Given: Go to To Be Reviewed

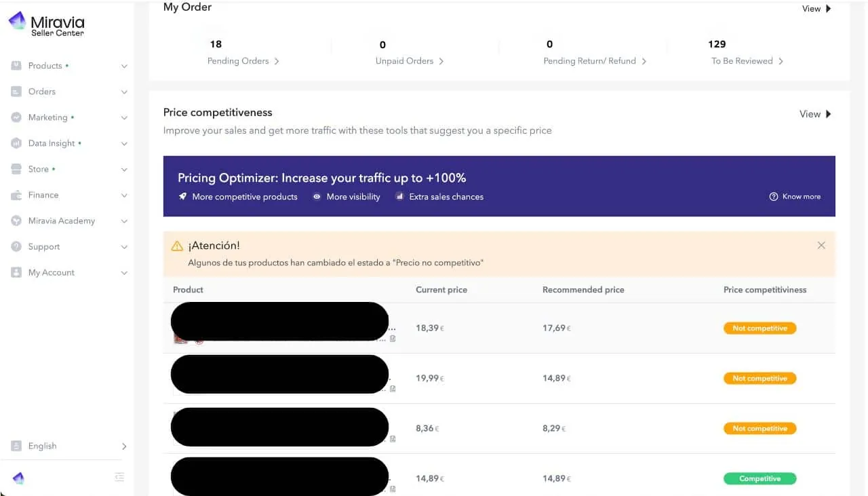Looking at the screenshot, I should (x=747, y=61).
